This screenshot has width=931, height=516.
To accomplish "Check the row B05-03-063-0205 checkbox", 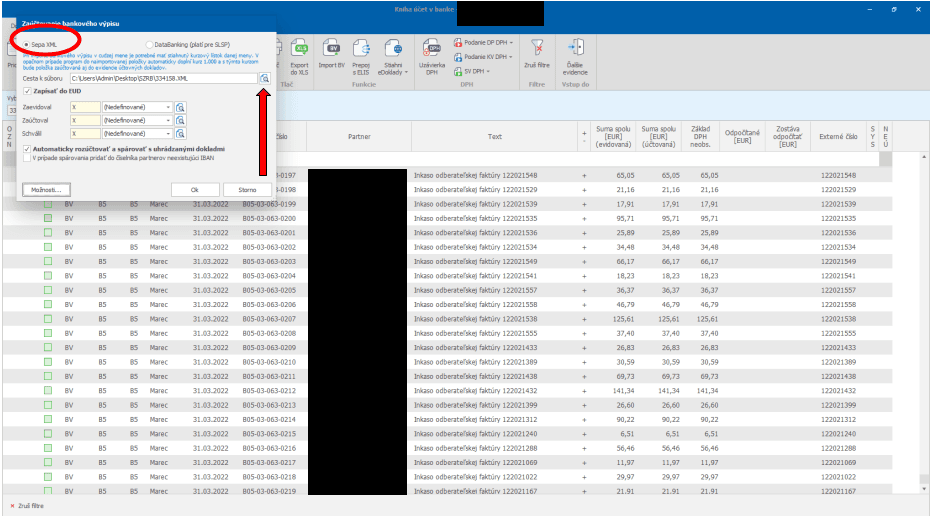I will pyautogui.click(x=48, y=290).
